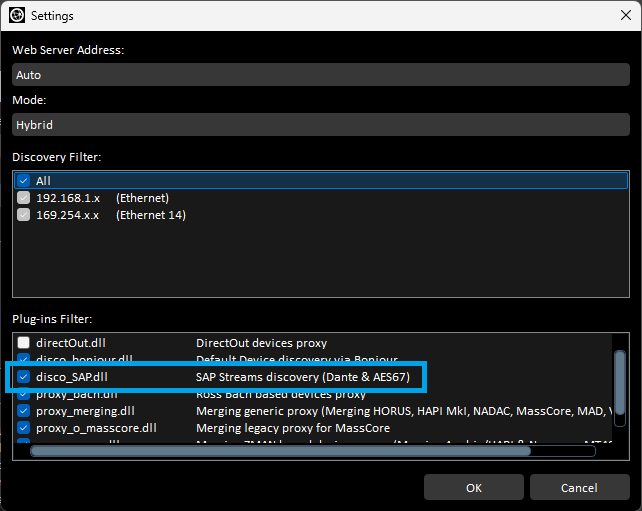Screen dimensions: 642x511
Task: Click the Cancel button
Action: (x=579, y=487)
